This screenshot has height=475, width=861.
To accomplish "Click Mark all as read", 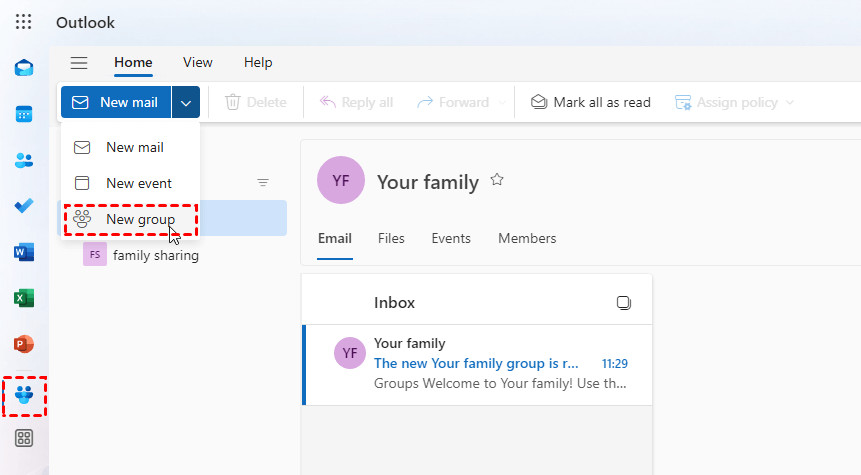I will (591, 102).
